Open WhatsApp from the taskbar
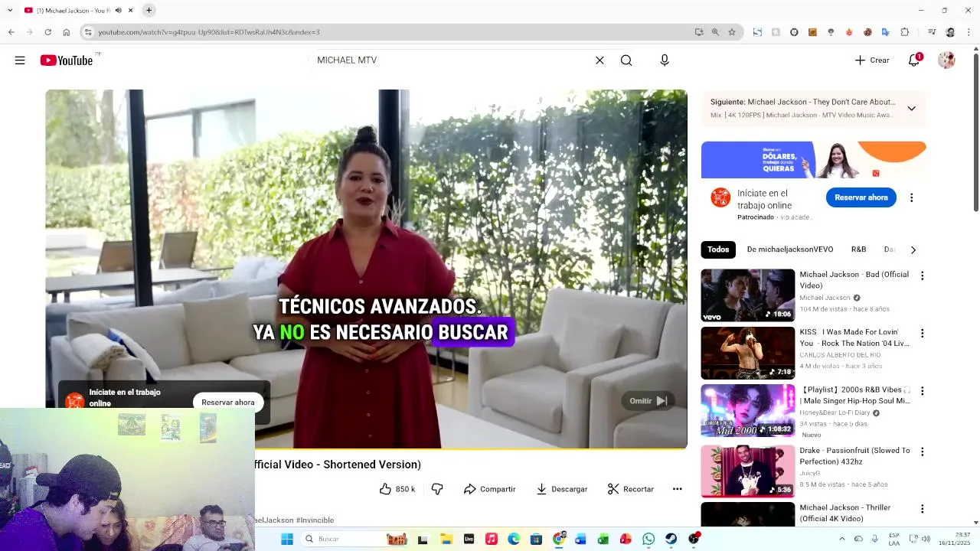The height and width of the screenshot is (551, 980). point(648,539)
